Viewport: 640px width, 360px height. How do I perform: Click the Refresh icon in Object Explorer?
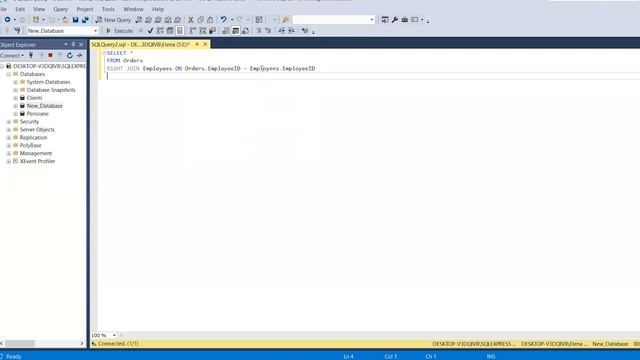point(70,56)
